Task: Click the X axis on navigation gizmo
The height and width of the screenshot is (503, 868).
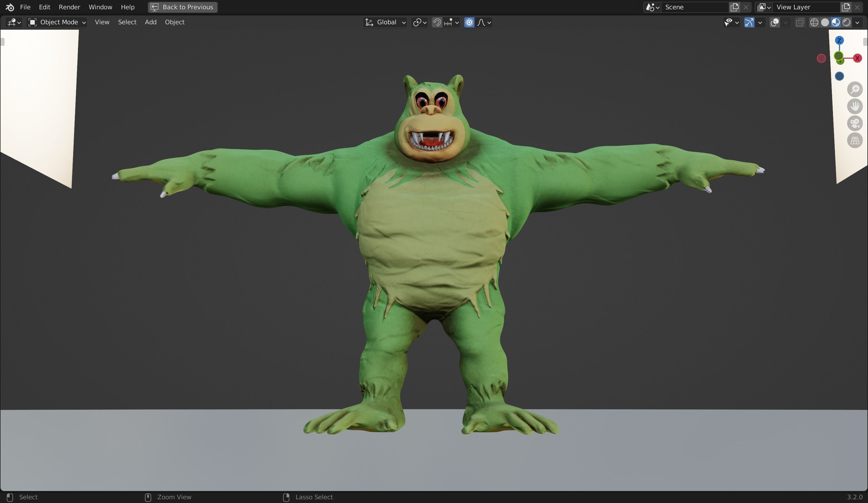Action: click(857, 58)
